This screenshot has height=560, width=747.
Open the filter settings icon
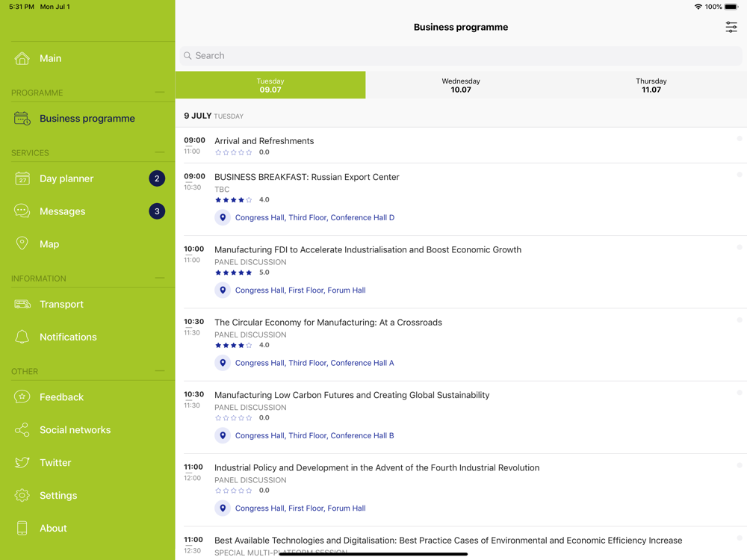tap(731, 27)
